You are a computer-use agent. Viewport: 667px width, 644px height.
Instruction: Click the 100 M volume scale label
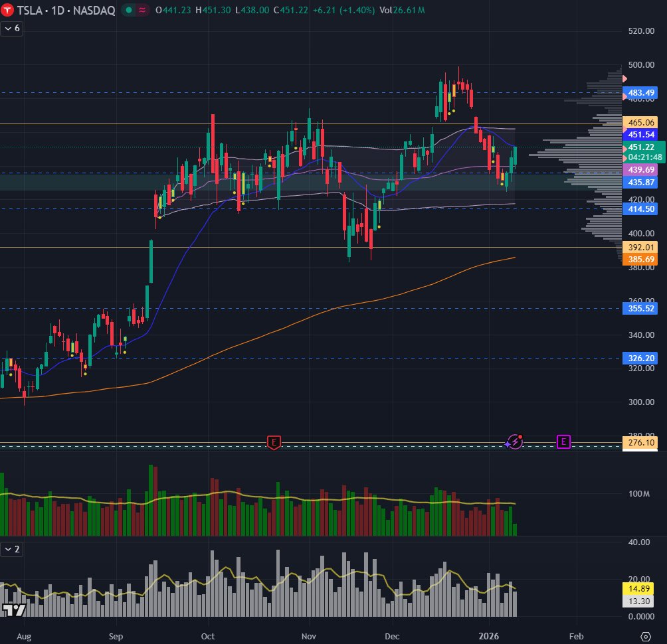tap(639, 493)
